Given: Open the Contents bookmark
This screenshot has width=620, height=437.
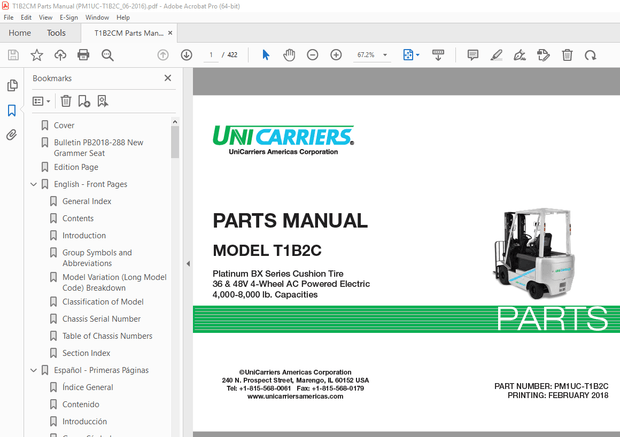Looking at the screenshot, I should click(78, 218).
